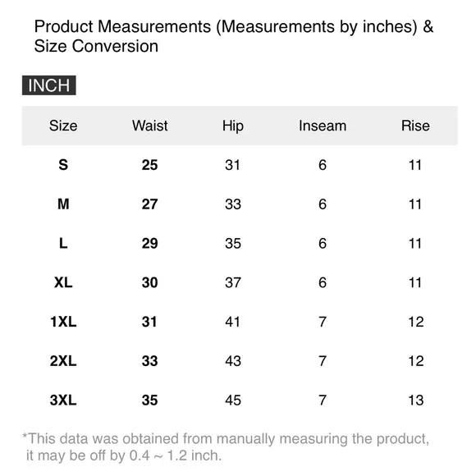
Task: Click inseam value 7 for size 1XL
Action: pyautogui.click(x=323, y=322)
